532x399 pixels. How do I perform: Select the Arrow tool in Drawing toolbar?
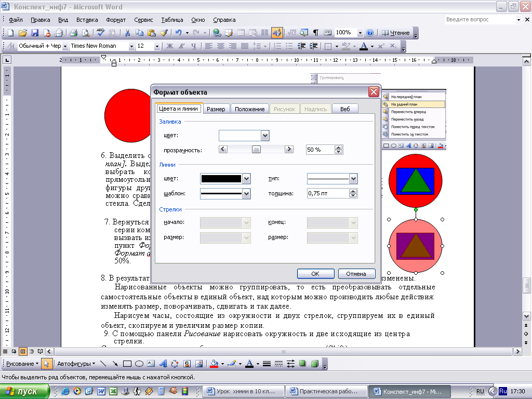(115, 364)
